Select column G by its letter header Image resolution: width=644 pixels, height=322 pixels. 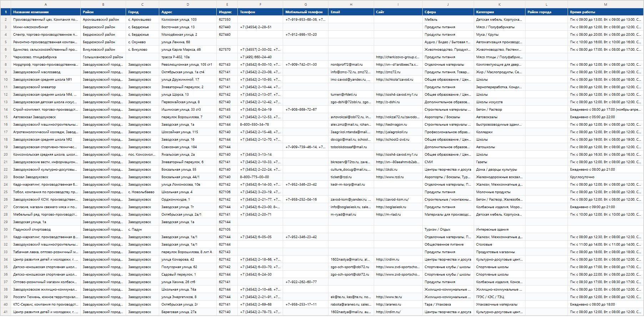click(306, 4)
